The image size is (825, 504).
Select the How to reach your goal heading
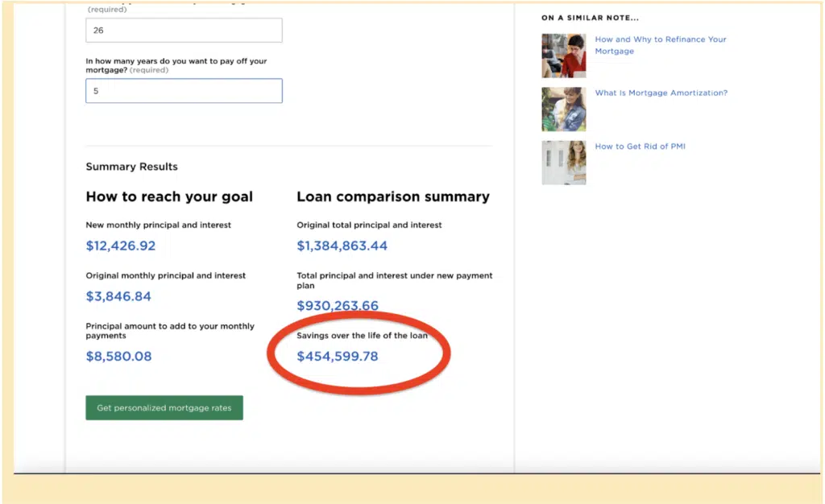click(x=169, y=197)
